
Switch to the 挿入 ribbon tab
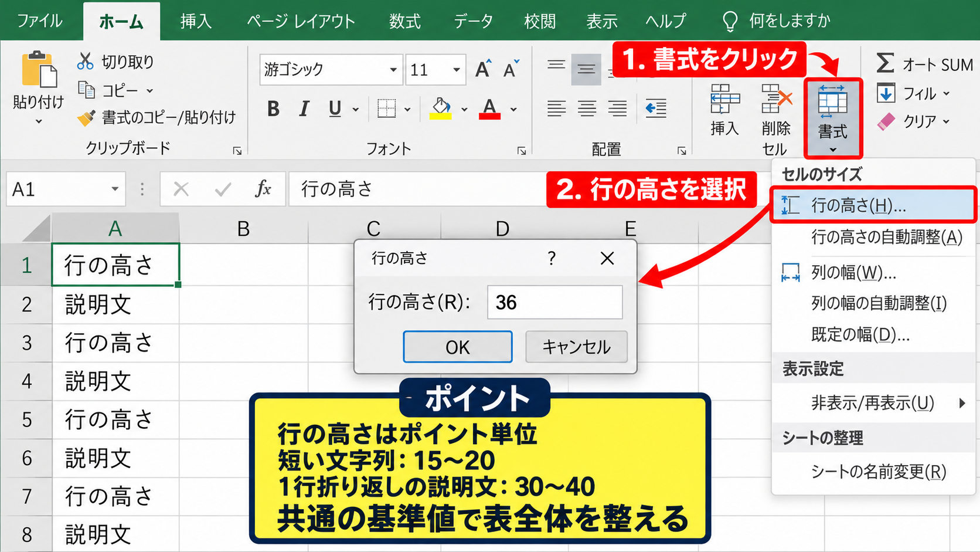pos(196,21)
